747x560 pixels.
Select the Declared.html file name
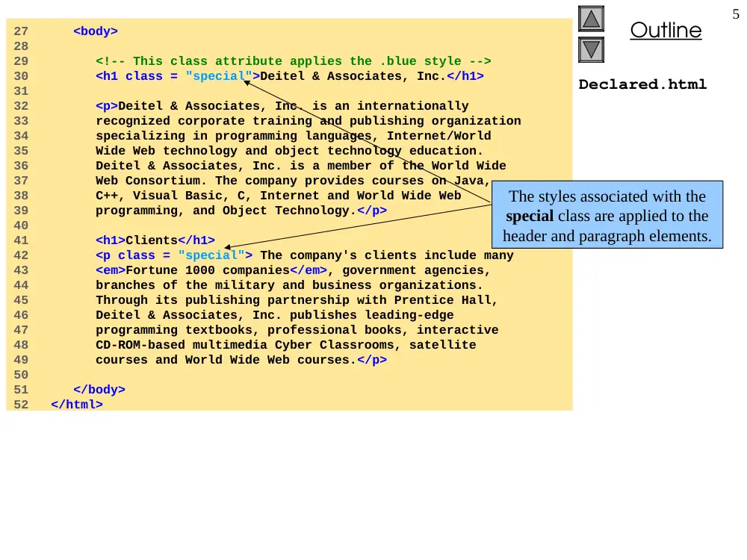[642, 84]
